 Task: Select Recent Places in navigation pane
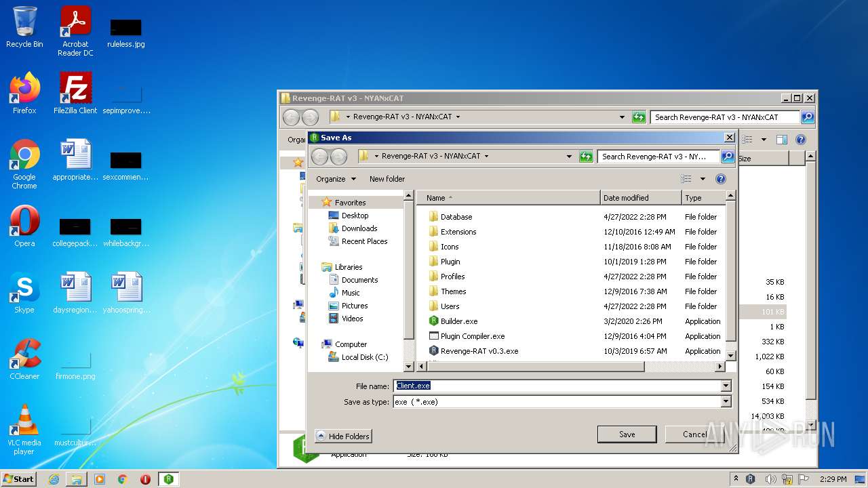(x=358, y=241)
